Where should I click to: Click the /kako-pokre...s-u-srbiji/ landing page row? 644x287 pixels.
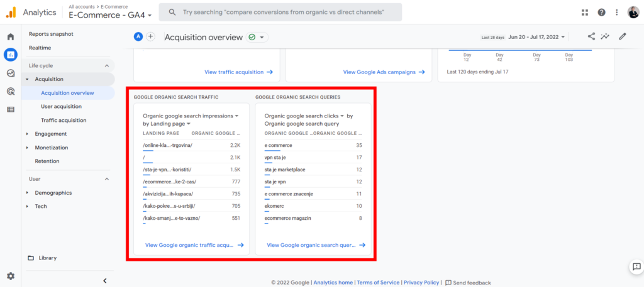pos(191,207)
